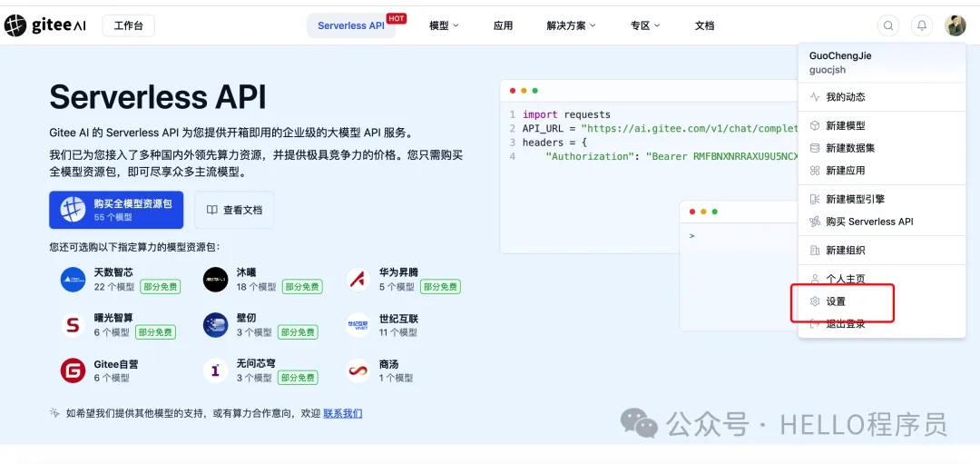Expand the 模型 dropdown menu
Image resolution: width=980 pixels, height=464 pixels.
(444, 25)
